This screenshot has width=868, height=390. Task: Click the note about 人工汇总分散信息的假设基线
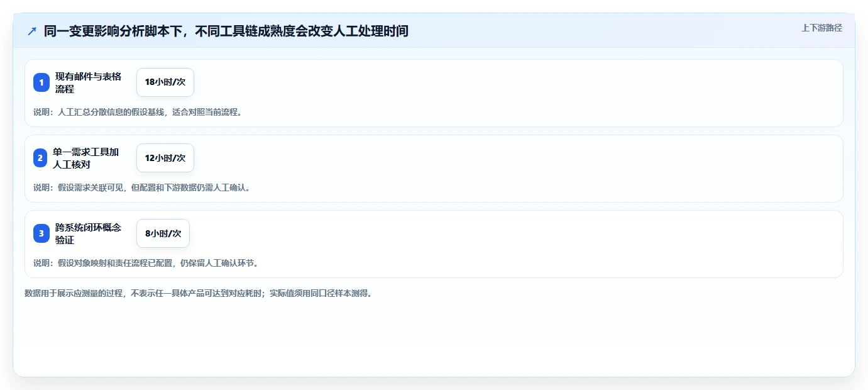(138, 112)
